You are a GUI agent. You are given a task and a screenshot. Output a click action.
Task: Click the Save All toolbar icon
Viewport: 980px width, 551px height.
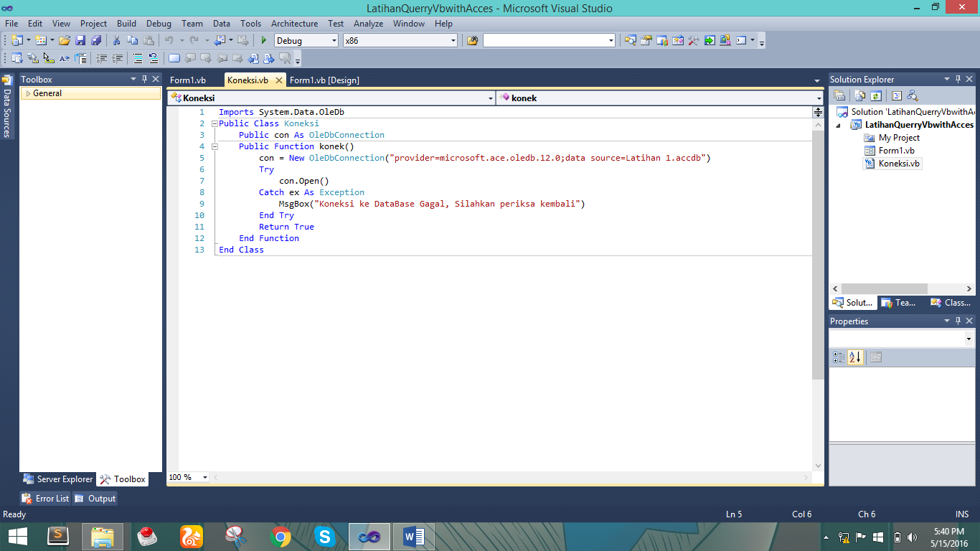tap(95, 41)
